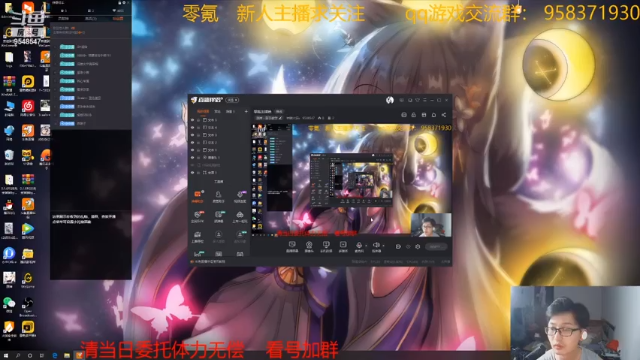Click the share icon above preview
Viewport: 640px width, 360px height.
(444, 115)
